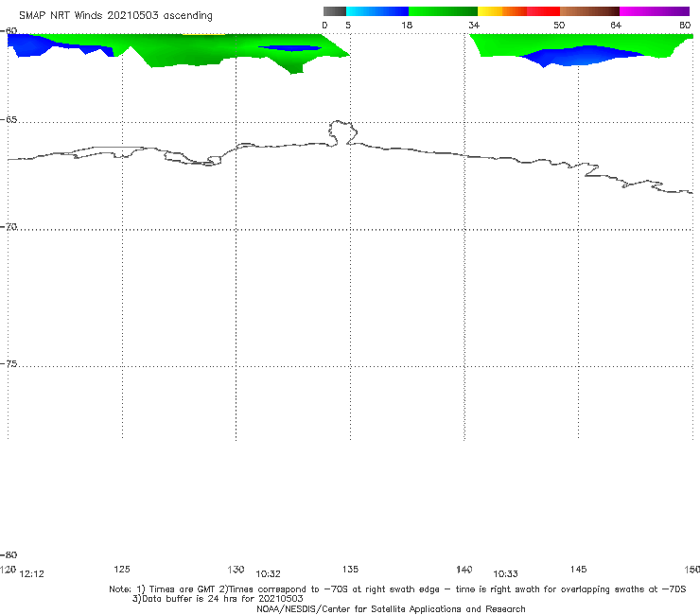Click the latitude label '-70'

point(9,227)
